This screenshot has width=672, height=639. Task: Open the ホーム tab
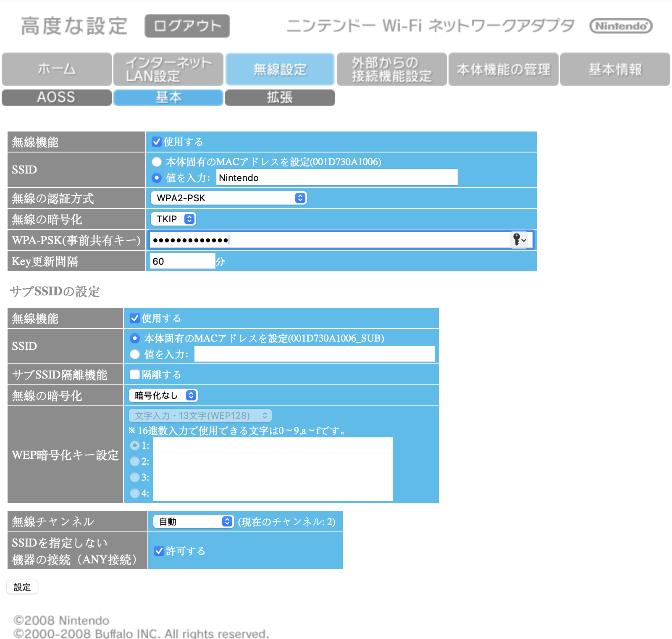pyautogui.click(x=57, y=69)
